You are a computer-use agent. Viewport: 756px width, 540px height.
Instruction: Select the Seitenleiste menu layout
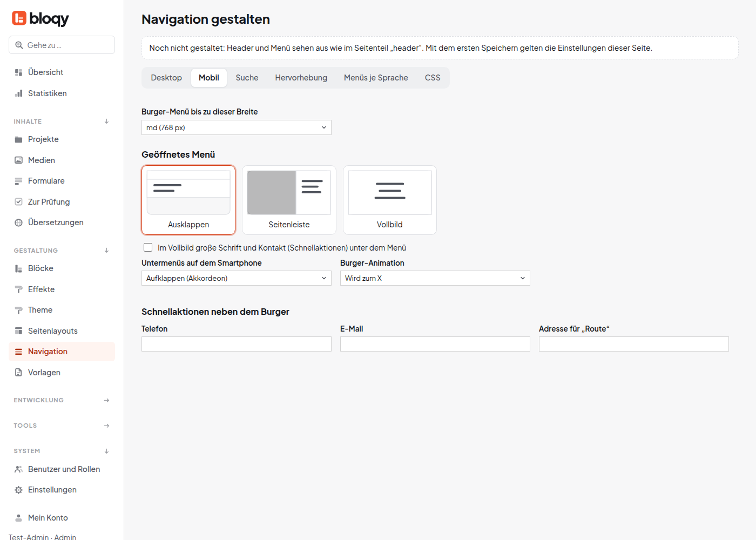click(289, 200)
